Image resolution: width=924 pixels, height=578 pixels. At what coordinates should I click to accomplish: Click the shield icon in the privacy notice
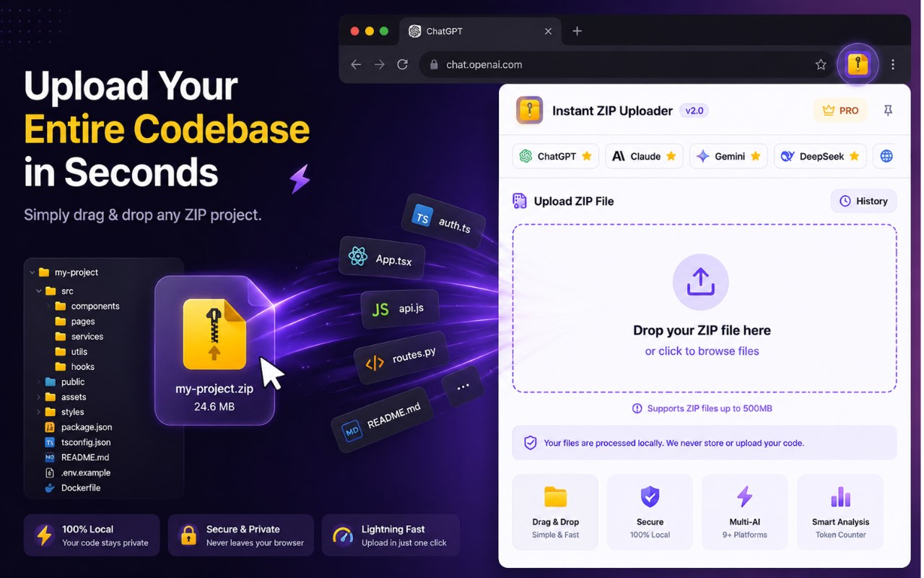coord(531,443)
